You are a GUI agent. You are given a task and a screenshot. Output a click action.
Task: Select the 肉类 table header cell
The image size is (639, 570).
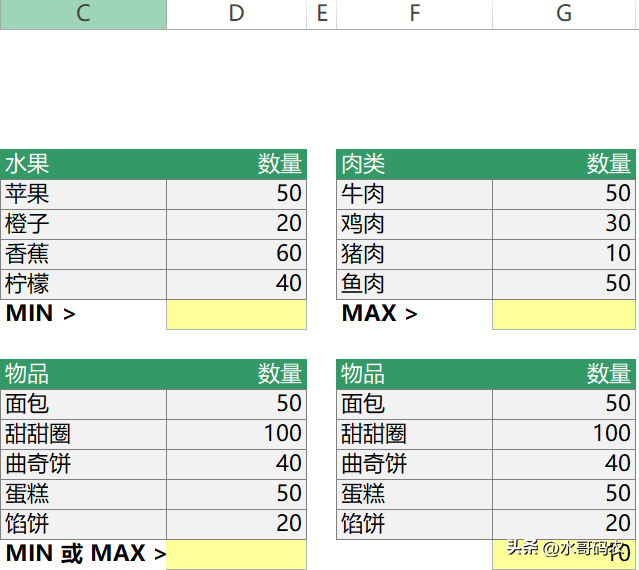(414, 164)
